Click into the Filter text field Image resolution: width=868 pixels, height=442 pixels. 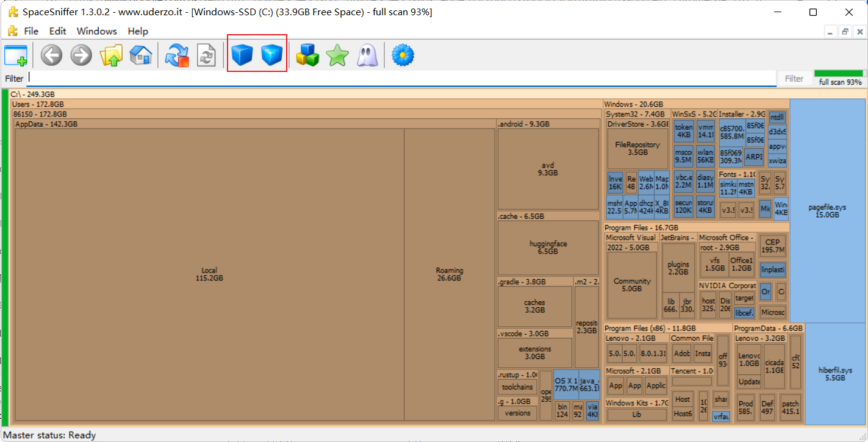tap(401, 79)
